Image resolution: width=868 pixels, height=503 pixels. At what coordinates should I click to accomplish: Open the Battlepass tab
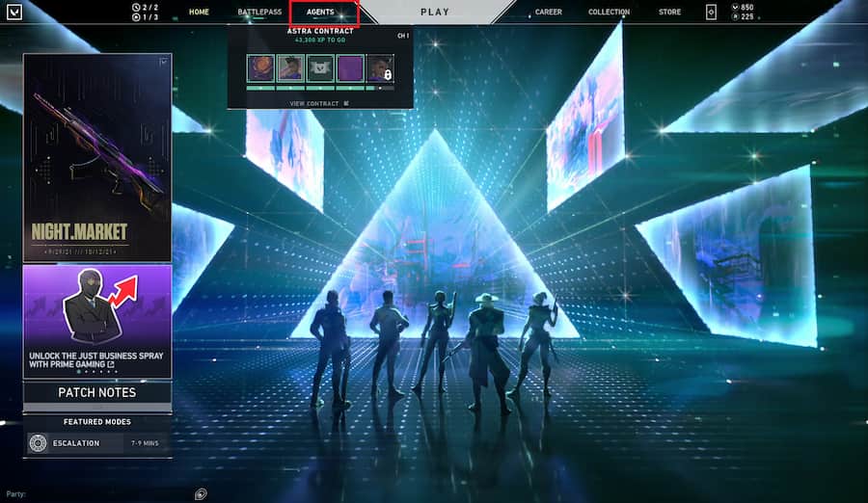259,12
